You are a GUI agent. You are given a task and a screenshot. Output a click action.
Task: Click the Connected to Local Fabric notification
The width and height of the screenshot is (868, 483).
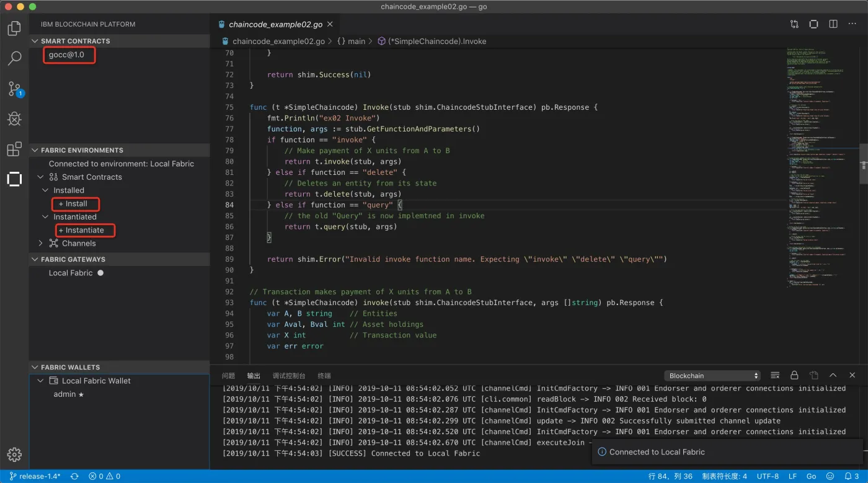pyautogui.click(x=727, y=452)
